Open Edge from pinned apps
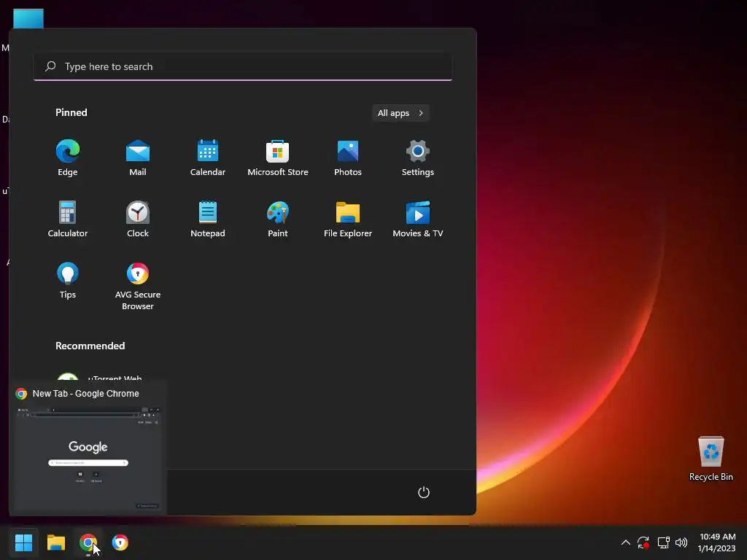This screenshot has height=560, width=747. pyautogui.click(x=68, y=158)
